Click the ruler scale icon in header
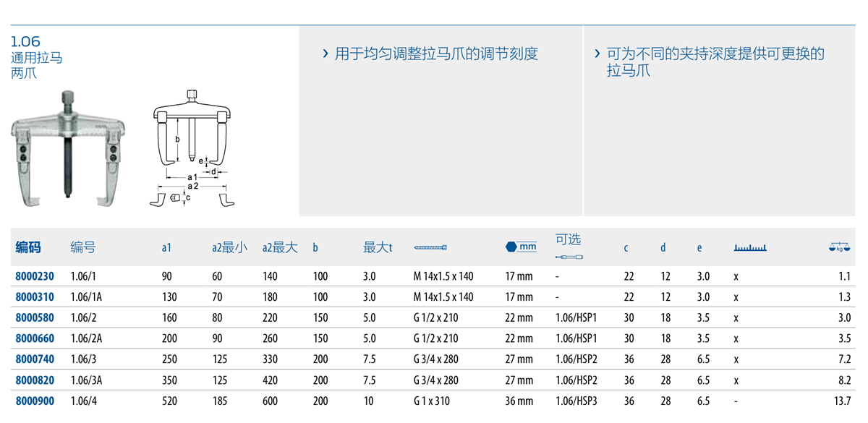868x423 pixels. 749,248
